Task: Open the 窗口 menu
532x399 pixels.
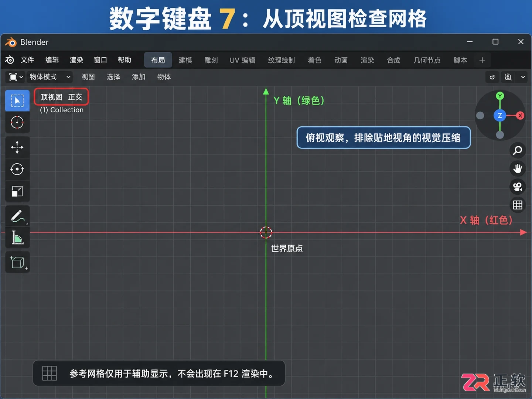Action: (x=100, y=60)
